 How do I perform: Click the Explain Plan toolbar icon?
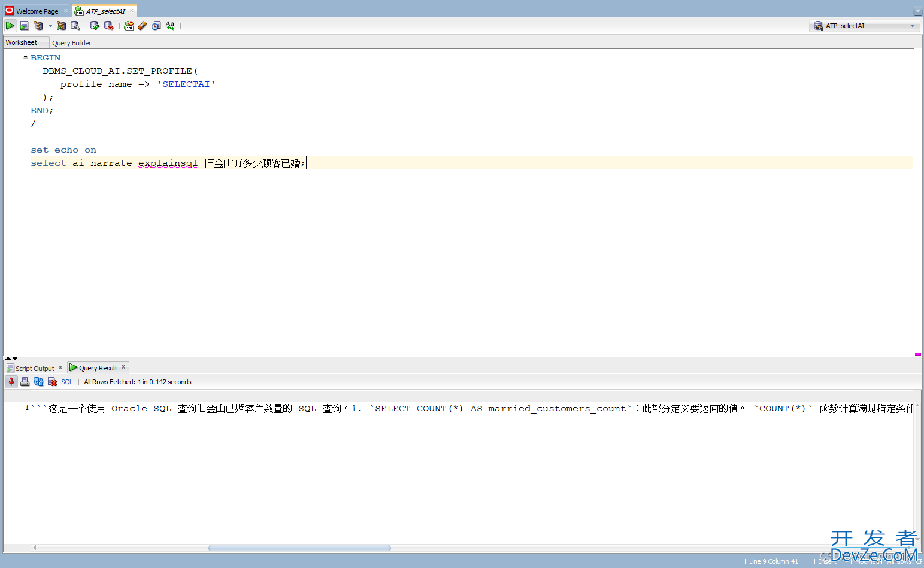(x=38, y=26)
